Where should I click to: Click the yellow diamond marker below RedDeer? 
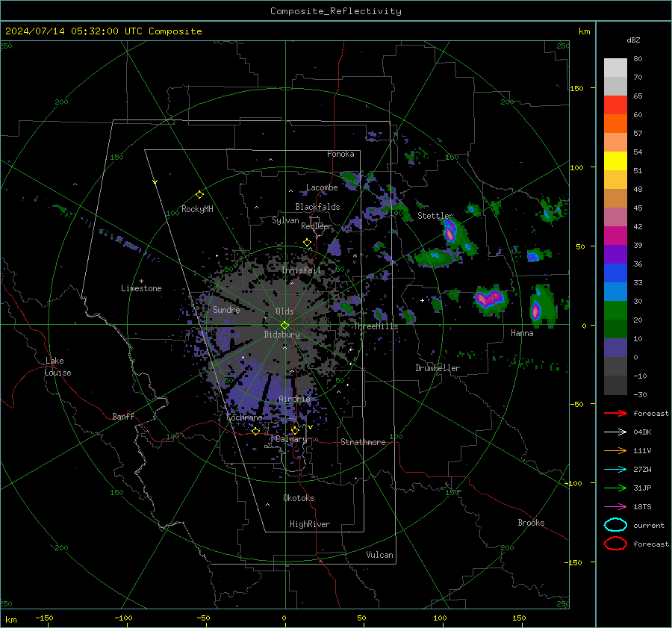click(x=308, y=243)
